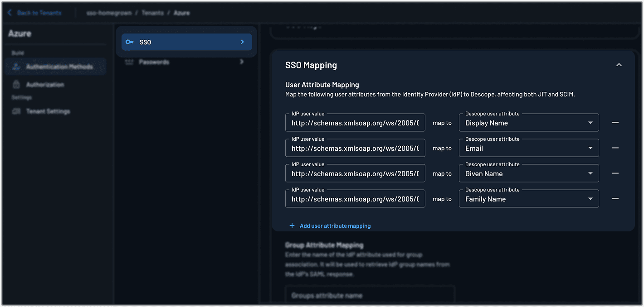Remove the Email mapping row
The width and height of the screenshot is (644, 307).
(x=615, y=148)
